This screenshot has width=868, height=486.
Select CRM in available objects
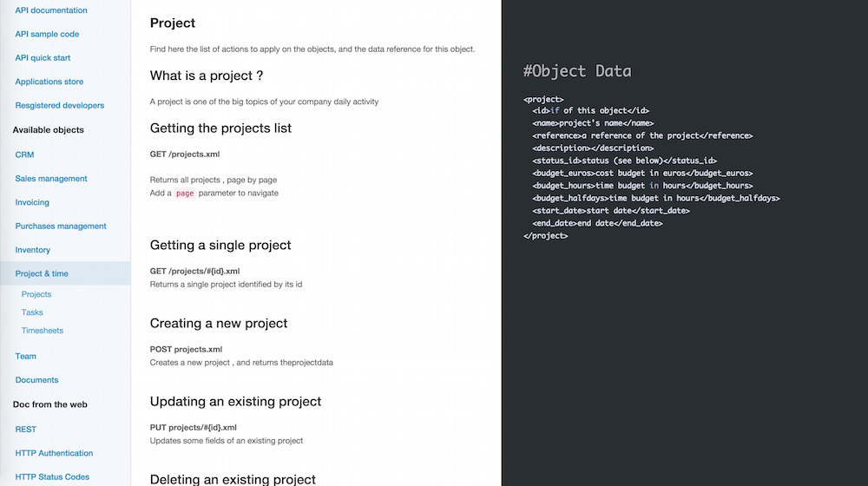click(x=24, y=154)
